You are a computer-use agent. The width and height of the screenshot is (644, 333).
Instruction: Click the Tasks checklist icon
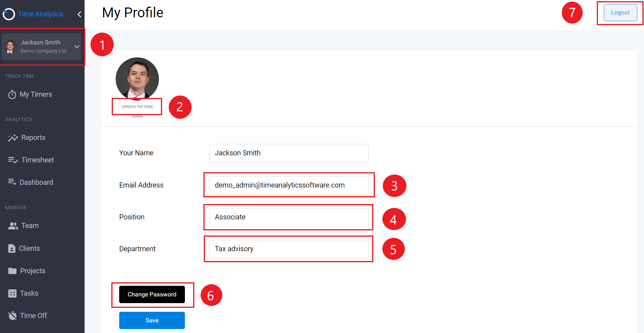12,293
